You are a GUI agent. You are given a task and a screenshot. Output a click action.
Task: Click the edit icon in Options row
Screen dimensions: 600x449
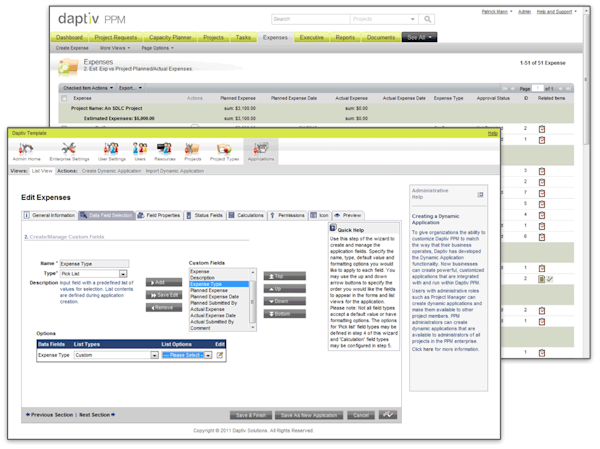[x=220, y=355]
